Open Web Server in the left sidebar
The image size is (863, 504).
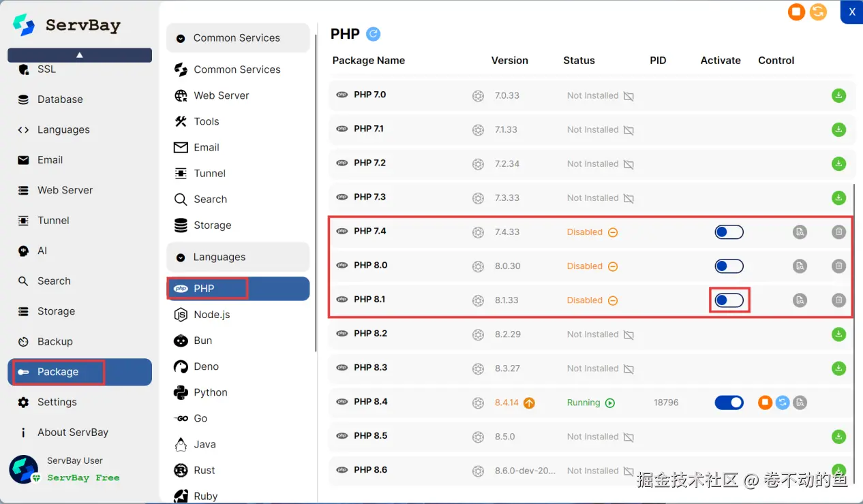80,190
